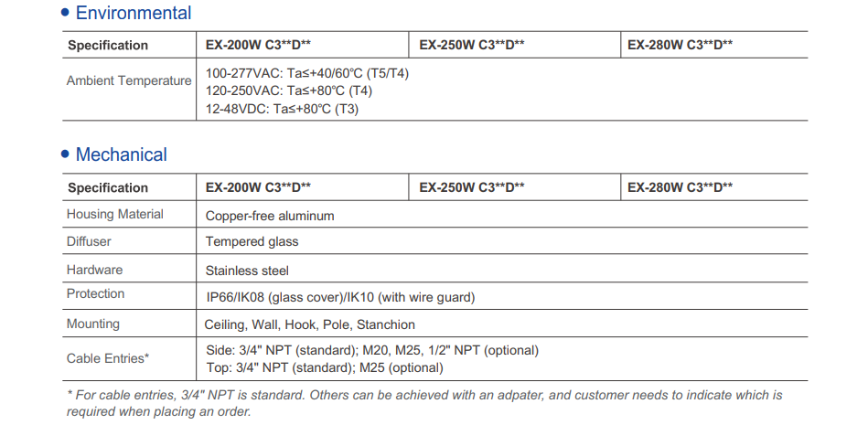The height and width of the screenshot is (425, 868).
Task: Select the Housing Material row label
Action: pos(114,214)
